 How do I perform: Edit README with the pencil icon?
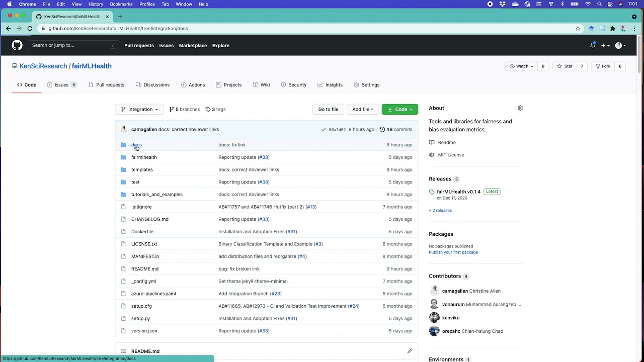pyautogui.click(x=410, y=351)
